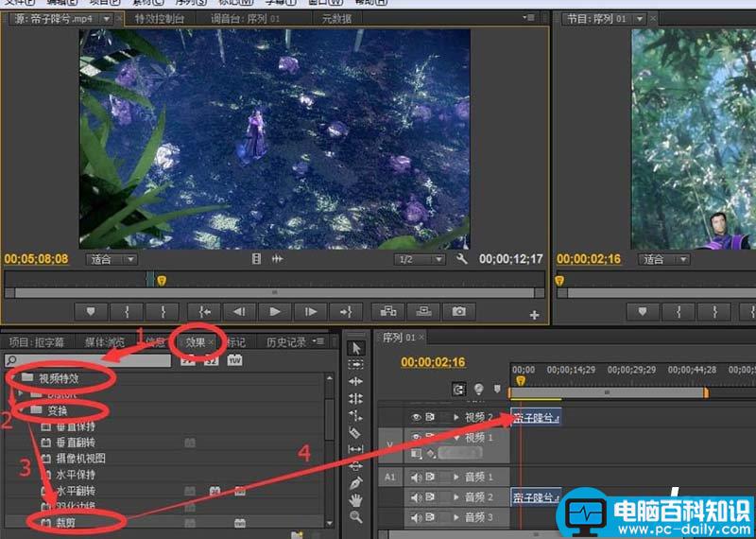Toggle sync lock on 音频 1 track
The height and width of the screenshot is (539, 756).
(430, 478)
